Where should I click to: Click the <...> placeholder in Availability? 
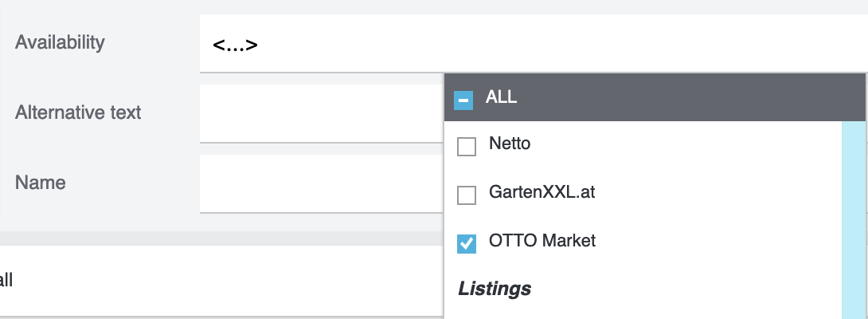235,45
